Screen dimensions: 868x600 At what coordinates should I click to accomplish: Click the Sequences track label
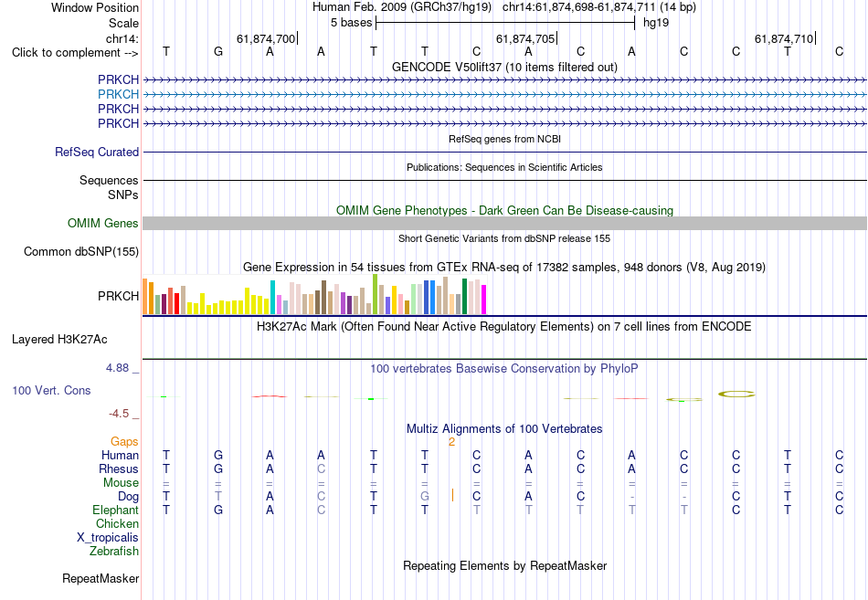[x=109, y=181]
